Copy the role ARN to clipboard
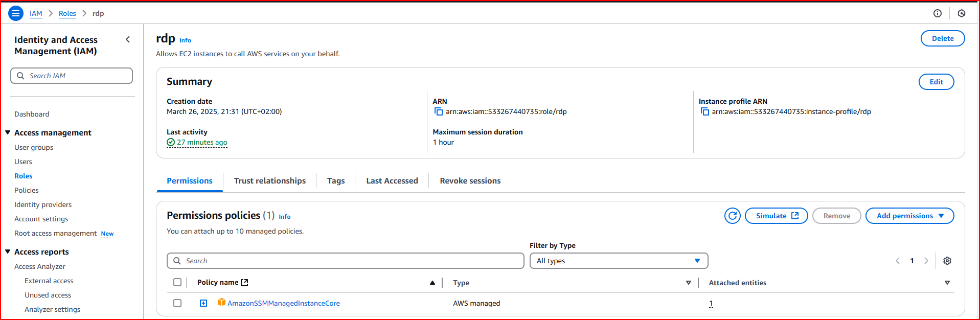This screenshot has height=320, width=980. [438, 111]
